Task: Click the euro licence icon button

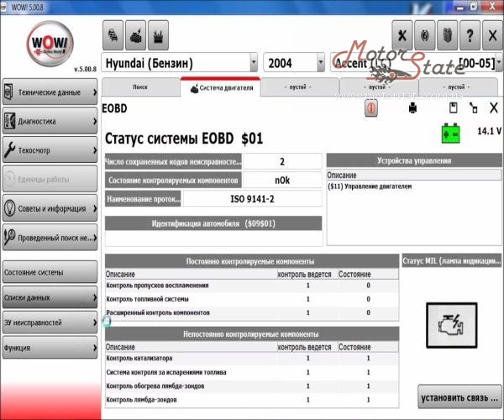Action: tap(425, 35)
